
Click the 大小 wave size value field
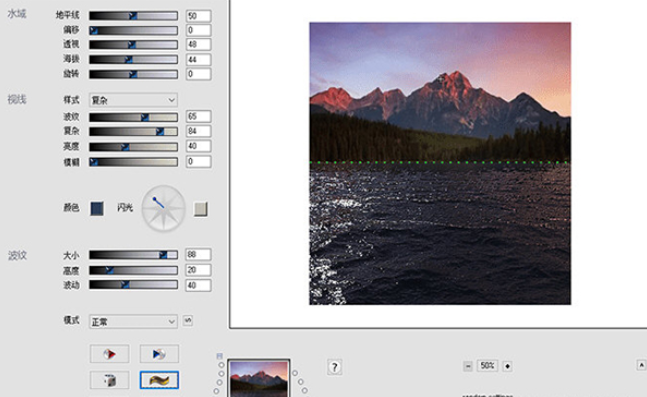[198, 255]
